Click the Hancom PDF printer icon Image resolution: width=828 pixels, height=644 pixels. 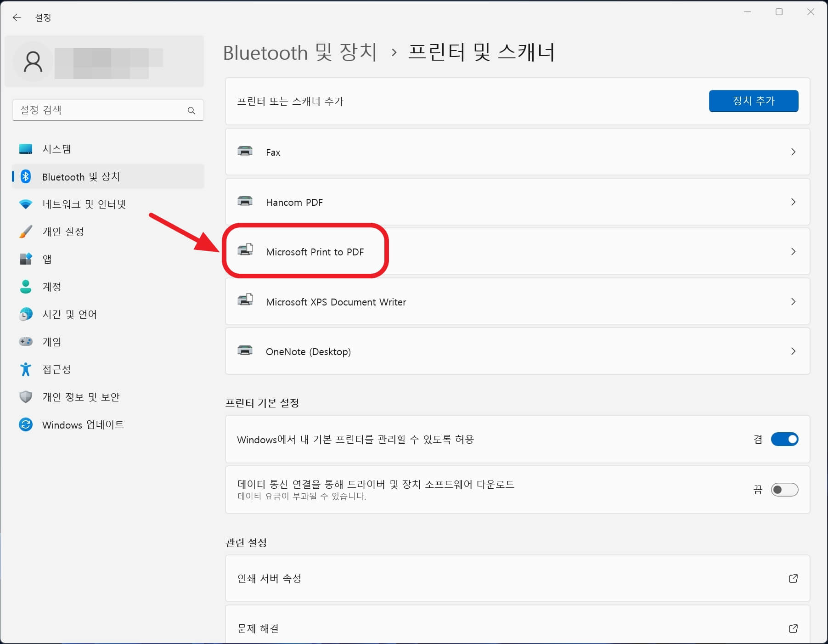[x=245, y=201]
